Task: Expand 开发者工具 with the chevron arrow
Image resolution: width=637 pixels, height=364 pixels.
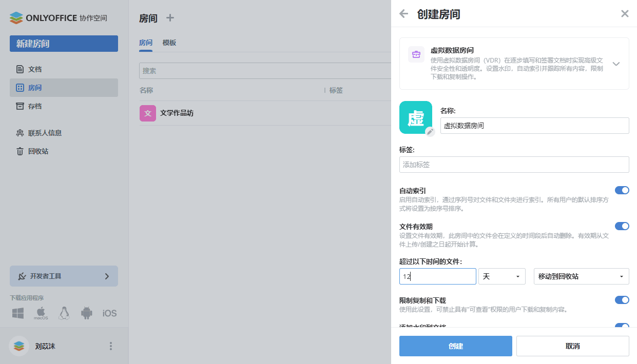Action: tap(107, 276)
